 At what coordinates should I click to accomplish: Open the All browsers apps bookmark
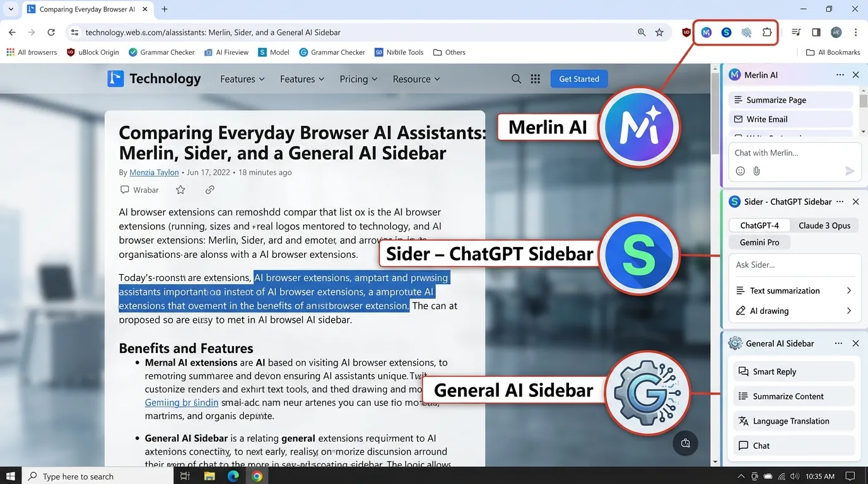coord(32,52)
